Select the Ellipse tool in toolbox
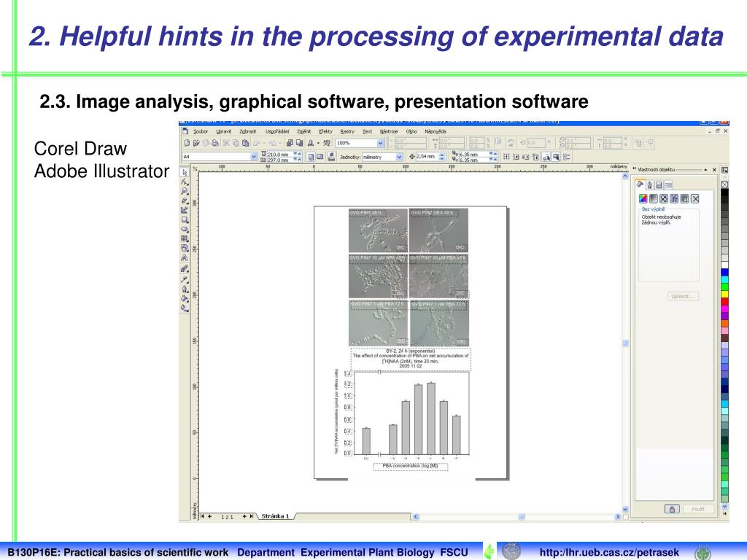The image size is (747, 560). tap(185, 228)
